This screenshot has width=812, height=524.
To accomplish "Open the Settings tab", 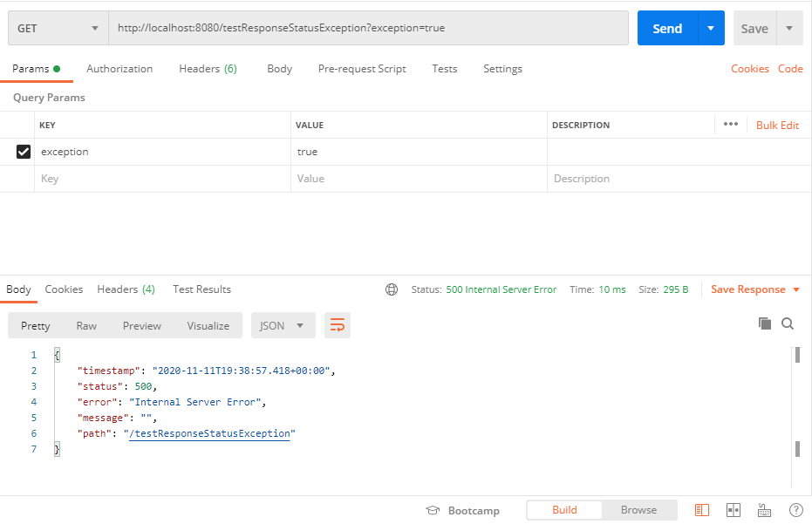I will tap(503, 69).
